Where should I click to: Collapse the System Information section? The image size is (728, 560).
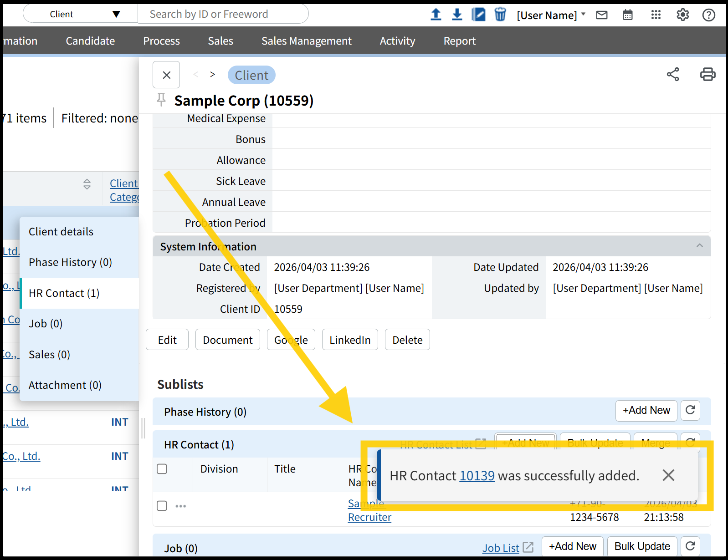tap(699, 246)
